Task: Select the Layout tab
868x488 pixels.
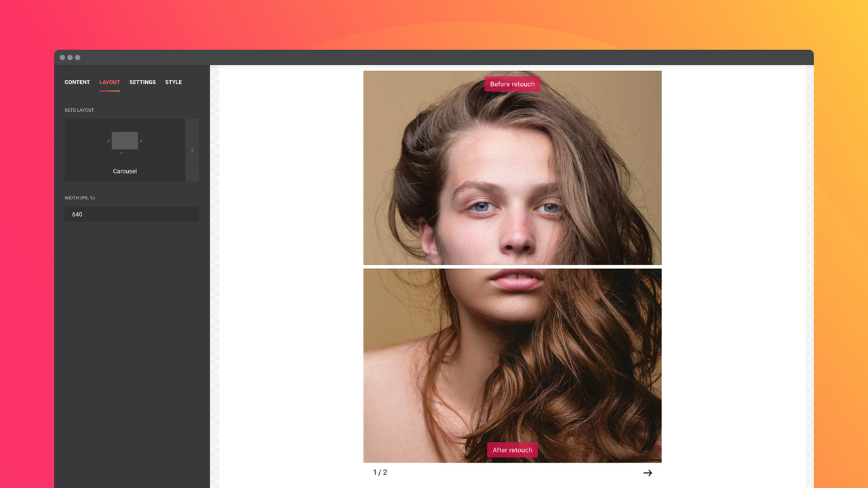Action: click(109, 82)
